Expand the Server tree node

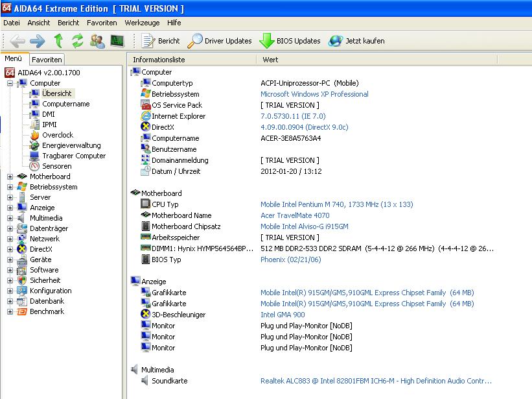(x=10, y=197)
